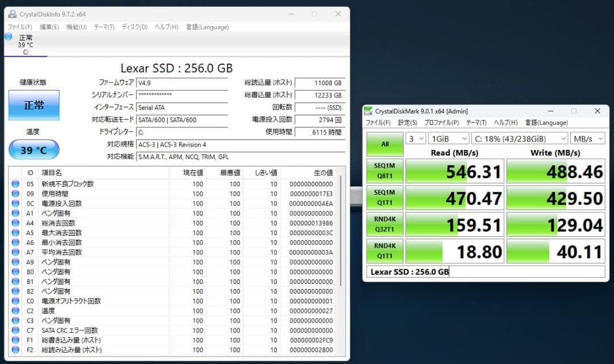Click the blue drive status orb for C:
The height and width of the screenshot is (364, 614).
[9, 37]
